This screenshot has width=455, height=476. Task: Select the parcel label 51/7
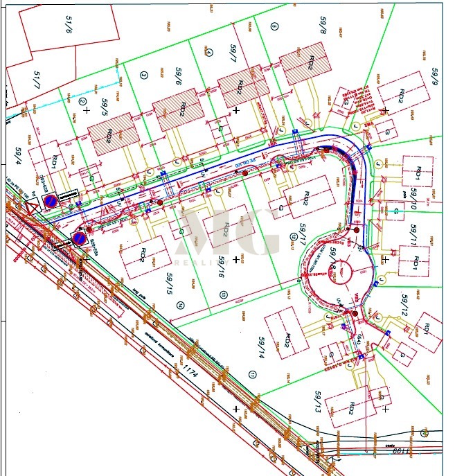pos(35,82)
